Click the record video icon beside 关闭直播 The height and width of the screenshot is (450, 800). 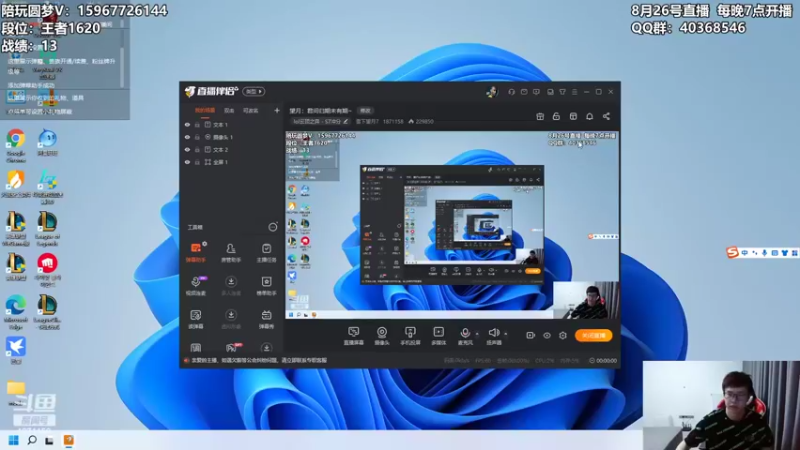point(531,335)
